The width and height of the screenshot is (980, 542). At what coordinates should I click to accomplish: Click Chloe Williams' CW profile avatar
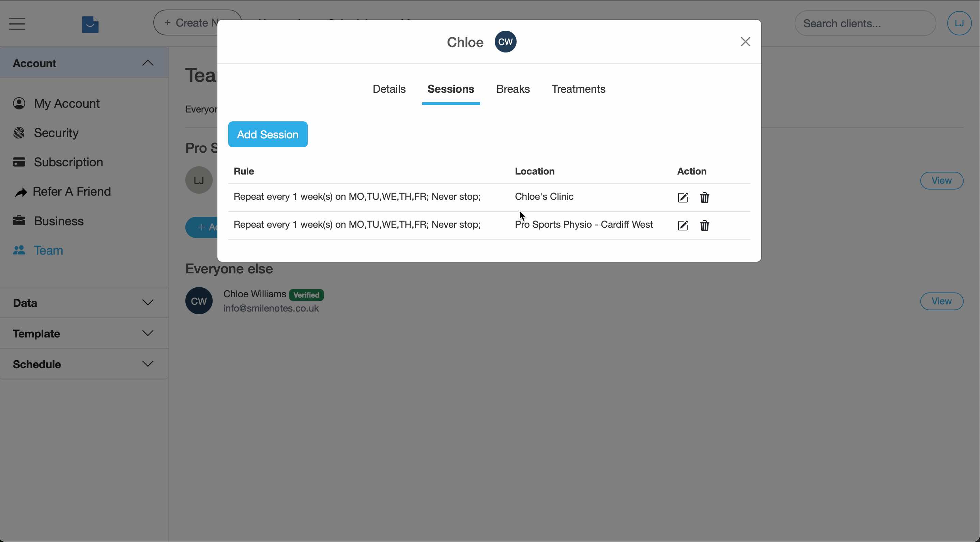pos(199,300)
